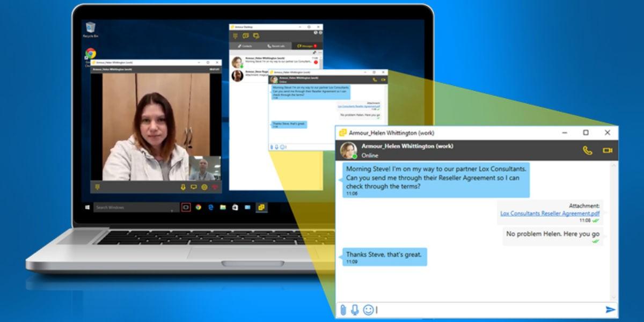Click the new chat icon in Armour Desktop toolbar

coord(246,36)
